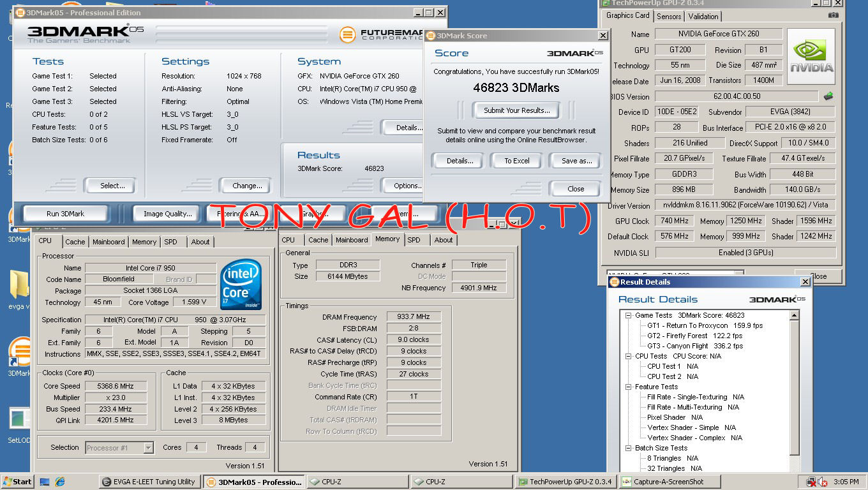The height and width of the screenshot is (490, 868).
Task: Select the Pixel Shader tree row
Action: tap(675, 417)
